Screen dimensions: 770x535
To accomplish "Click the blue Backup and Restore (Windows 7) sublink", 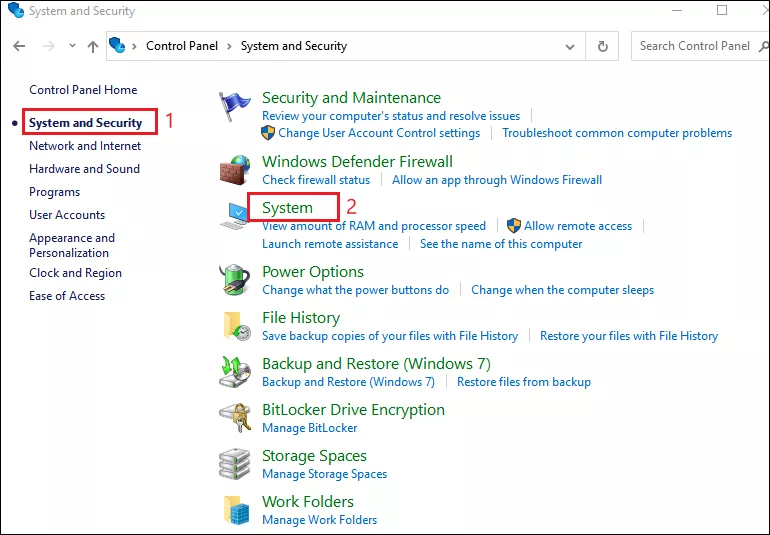I will tap(349, 382).
